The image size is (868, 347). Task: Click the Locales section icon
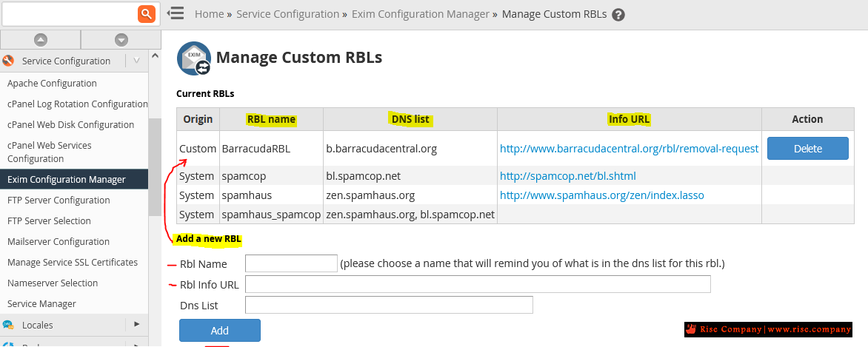[x=8, y=325]
